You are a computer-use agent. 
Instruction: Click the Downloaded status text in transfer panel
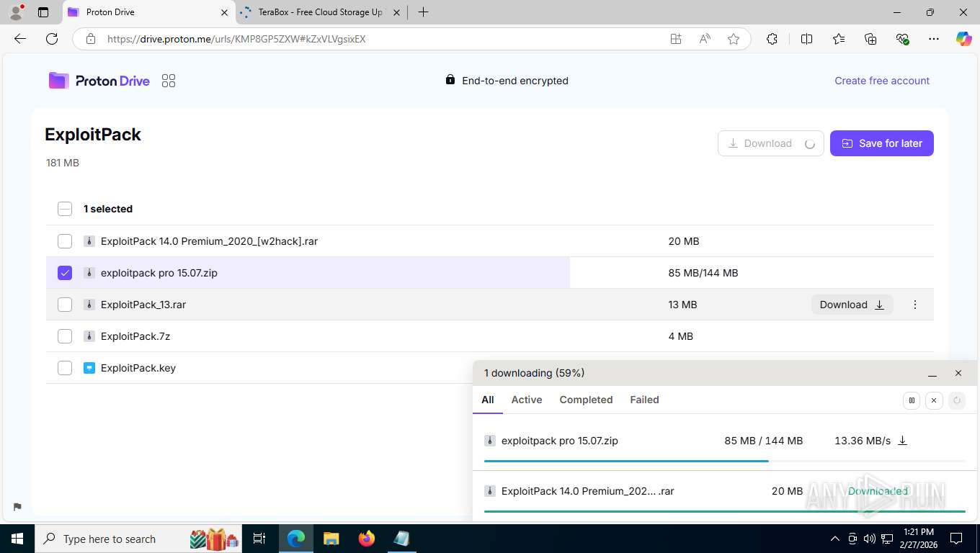[878, 491]
